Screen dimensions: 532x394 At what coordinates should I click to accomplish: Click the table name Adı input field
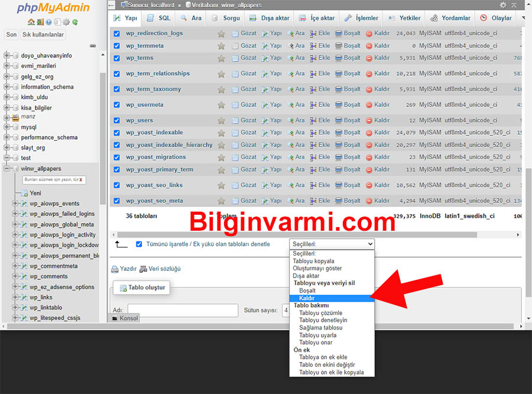[183, 310]
